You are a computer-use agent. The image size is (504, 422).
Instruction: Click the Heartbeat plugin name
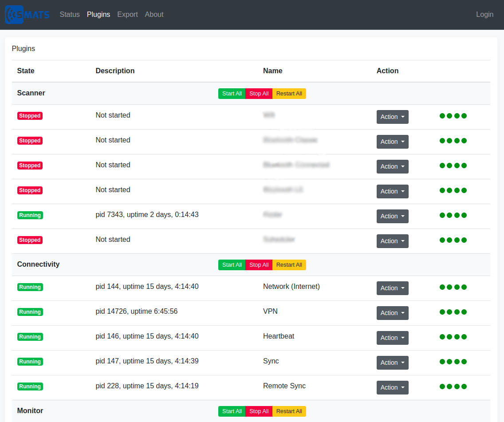click(x=279, y=336)
